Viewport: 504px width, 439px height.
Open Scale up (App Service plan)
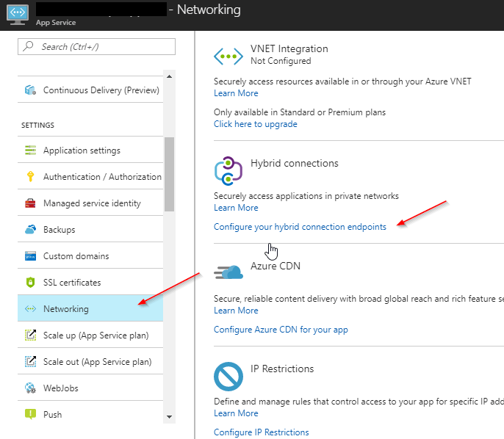pos(90,335)
